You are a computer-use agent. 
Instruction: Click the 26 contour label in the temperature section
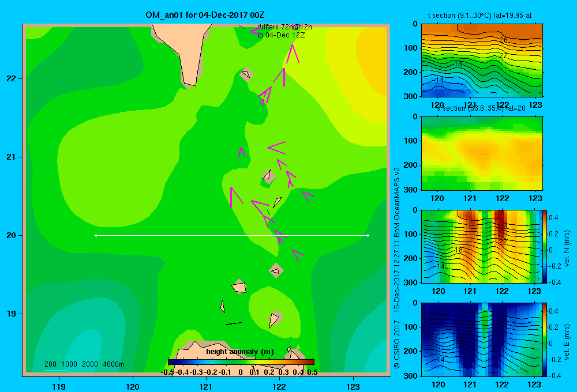[503, 40]
